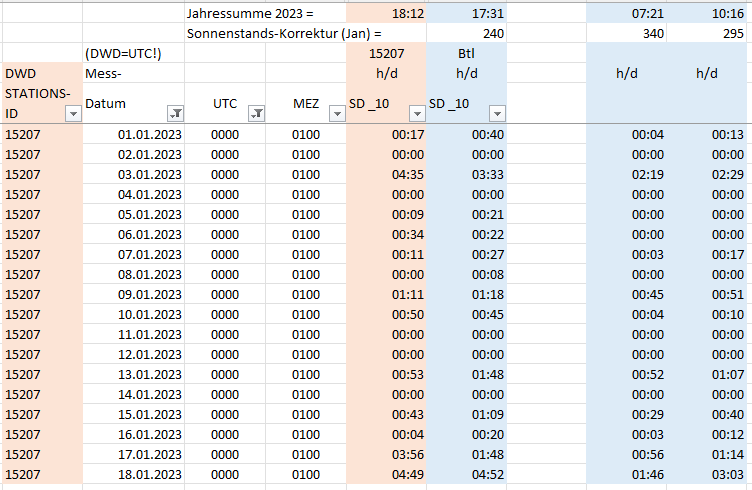Expand the MEZ column filter dropdown
752x490 pixels.
click(x=336, y=114)
